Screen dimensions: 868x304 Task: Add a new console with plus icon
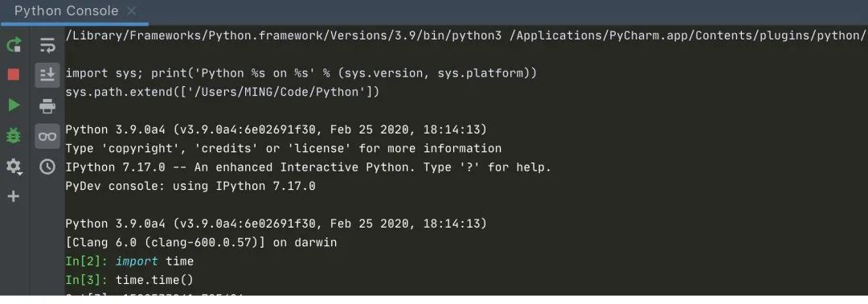(x=14, y=196)
